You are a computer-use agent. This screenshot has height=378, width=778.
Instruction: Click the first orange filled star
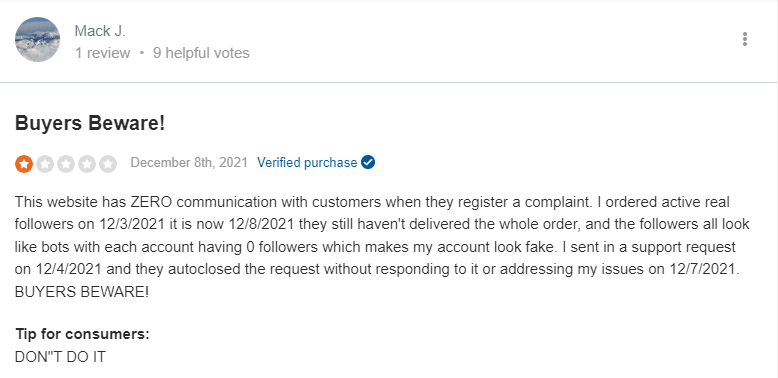point(24,164)
